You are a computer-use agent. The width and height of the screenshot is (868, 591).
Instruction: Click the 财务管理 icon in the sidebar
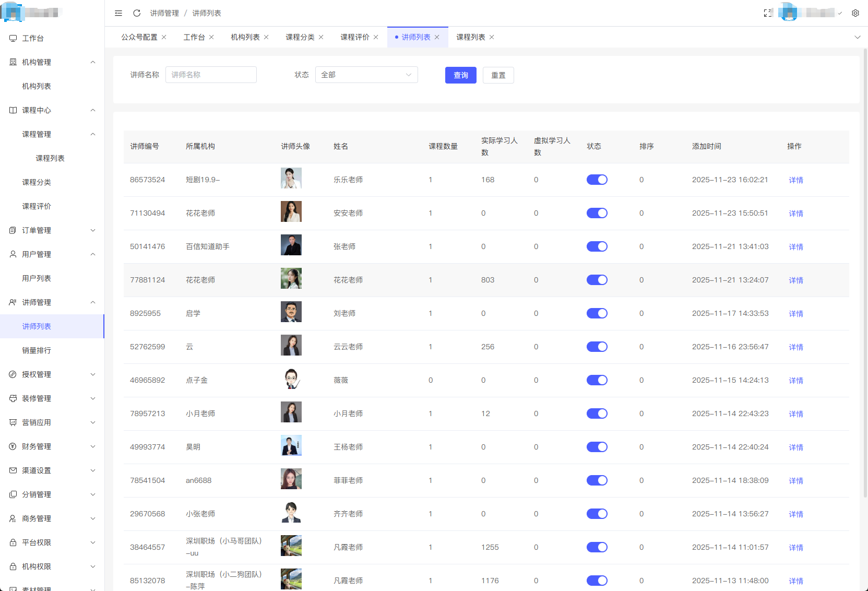coord(13,446)
